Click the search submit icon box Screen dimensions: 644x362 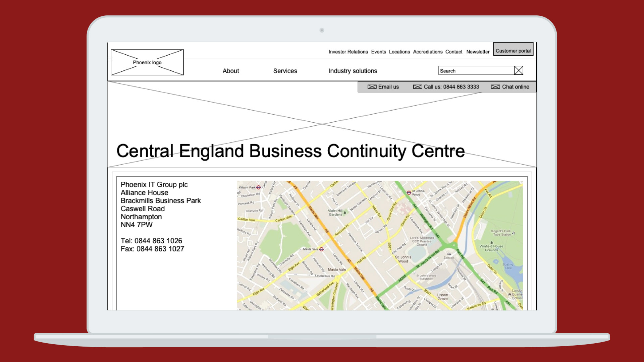pyautogui.click(x=519, y=70)
